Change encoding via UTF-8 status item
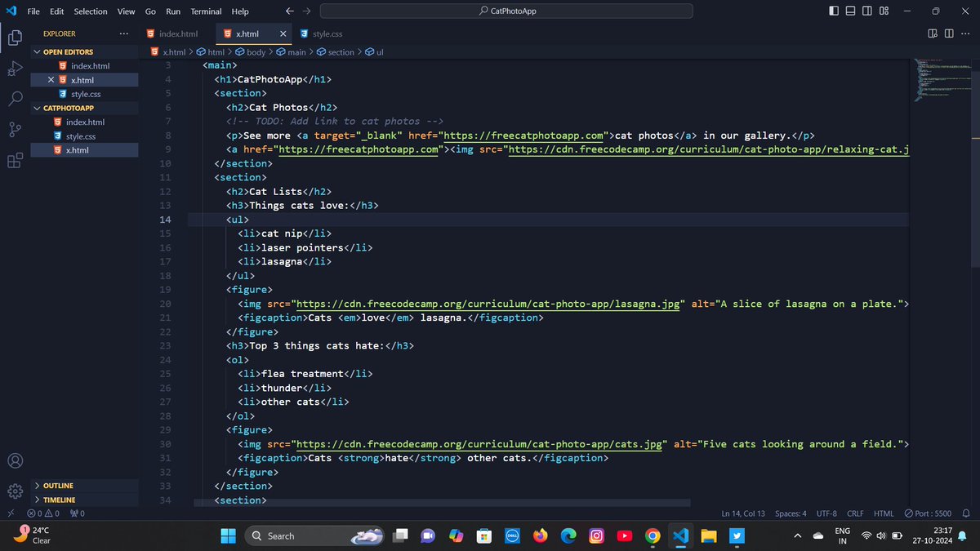 pos(826,513)
